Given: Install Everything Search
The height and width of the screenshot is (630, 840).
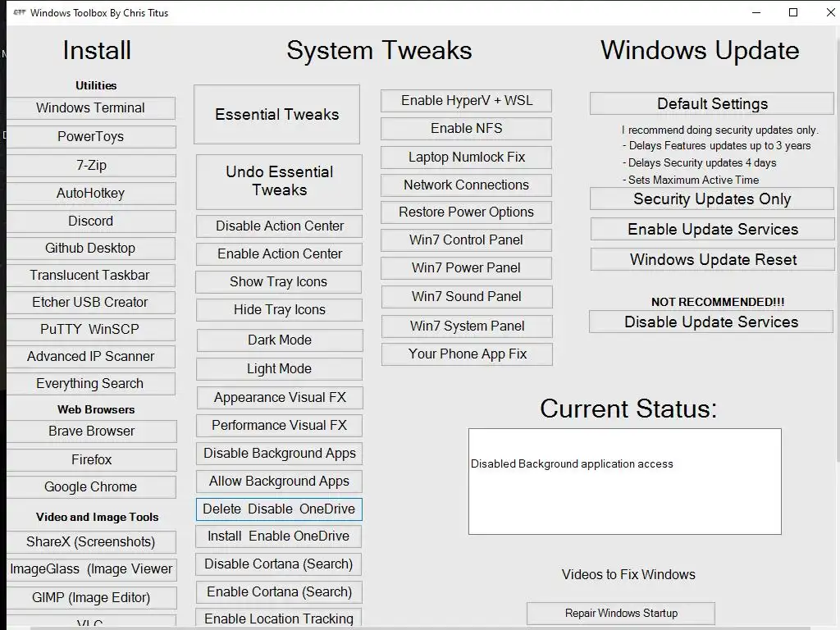Looking at the screenshot, I should pyautogui.click(x=91, y=384).
